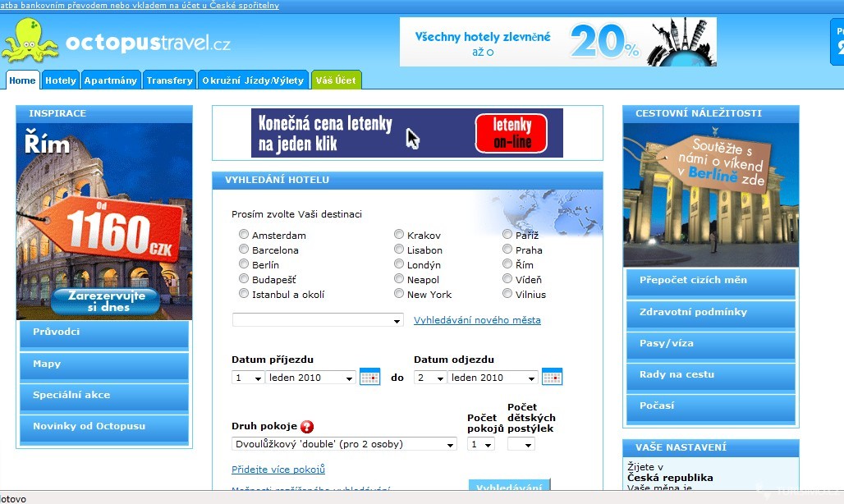844x504 pixels.
Task: Select Londýn as destination
Action: pyautogui.click(x=399, y=264)
